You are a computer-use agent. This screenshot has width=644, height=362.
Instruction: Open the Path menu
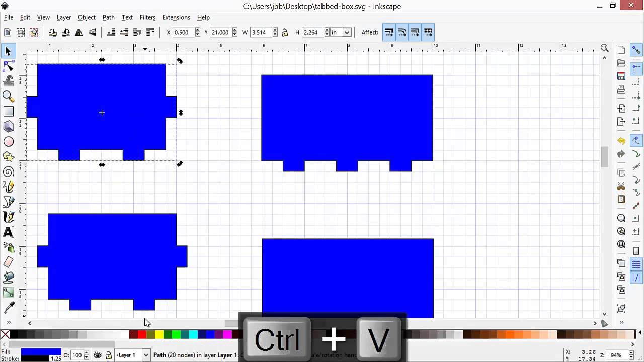108,17
